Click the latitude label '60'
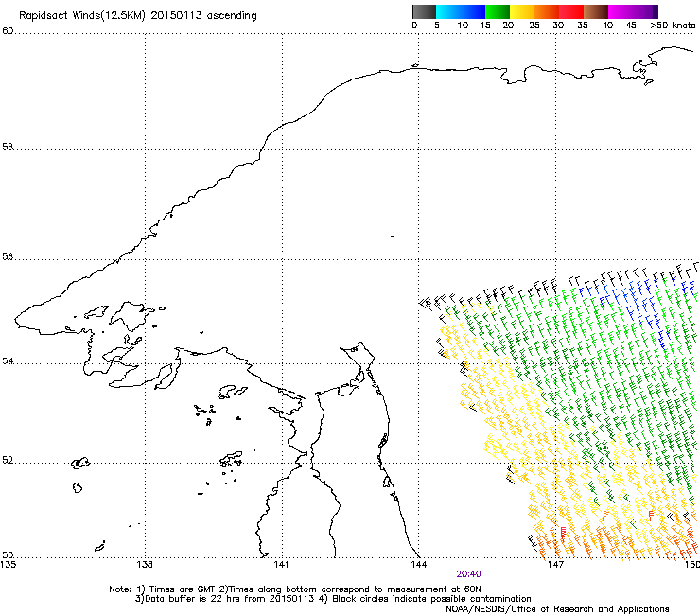Image resolution: width=700 pixels, height=615 pixels. (8, 31)
